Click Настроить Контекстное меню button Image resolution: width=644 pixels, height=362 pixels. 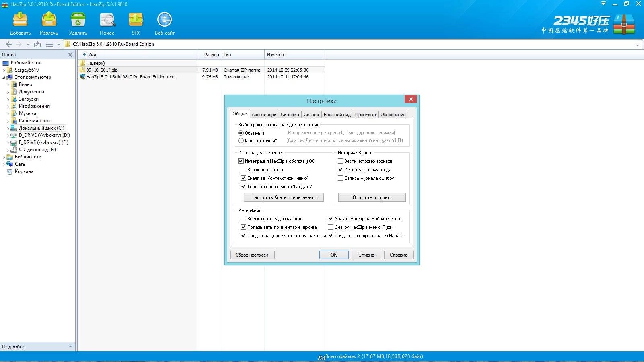pyautogui.click(x=283, y=197)
